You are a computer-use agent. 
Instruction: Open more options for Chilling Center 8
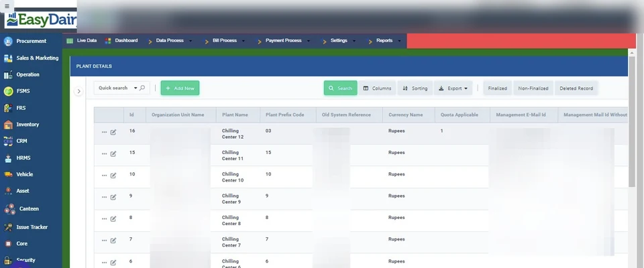pos(104,218)
